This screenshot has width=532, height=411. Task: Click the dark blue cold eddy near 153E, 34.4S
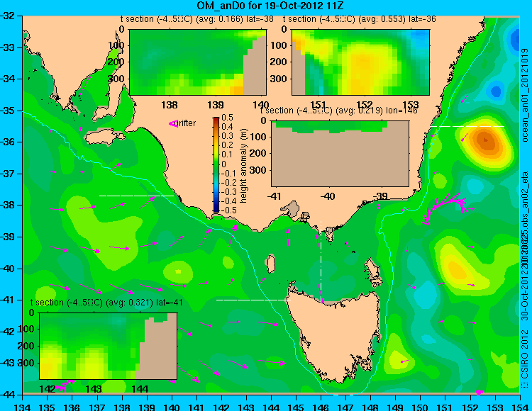[x=496, y=91]
